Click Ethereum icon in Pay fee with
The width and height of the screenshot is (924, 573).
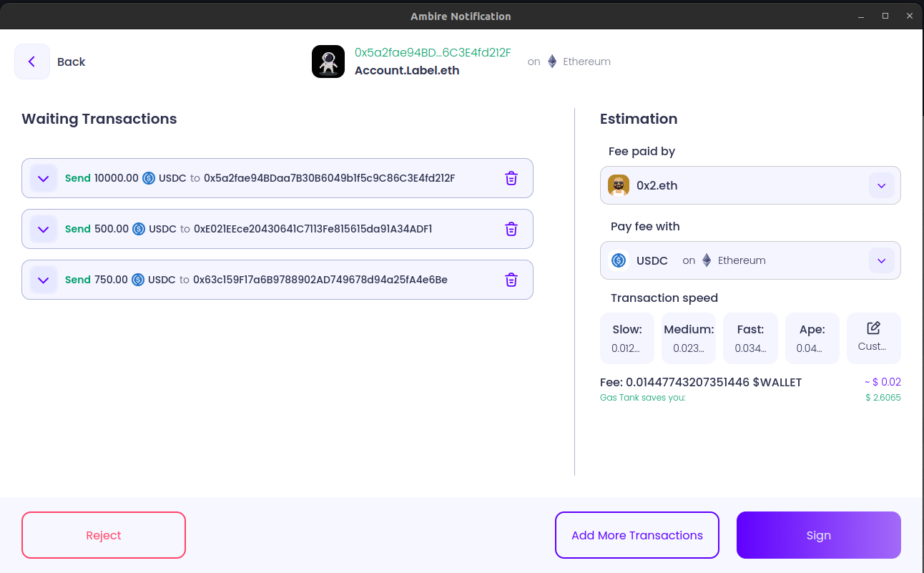707,260
